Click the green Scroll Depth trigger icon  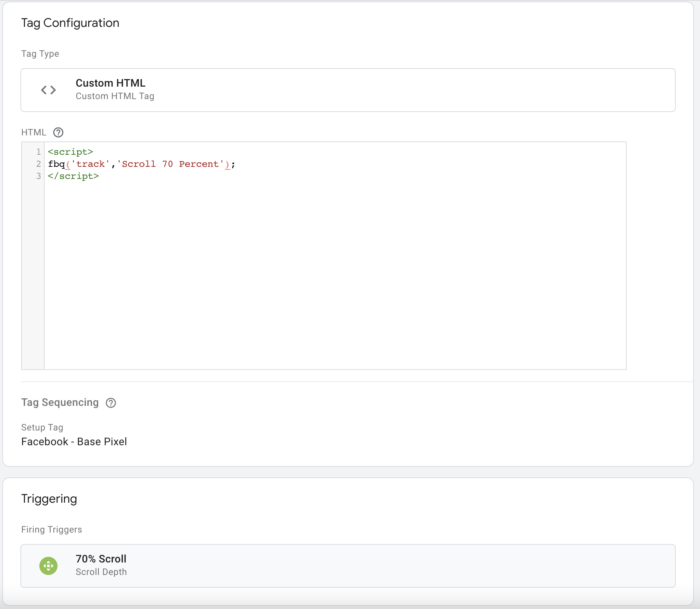48,566
